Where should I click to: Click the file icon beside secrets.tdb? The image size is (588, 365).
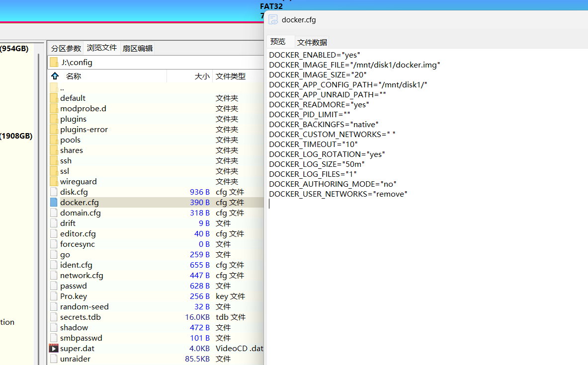(x=54, y=317)
